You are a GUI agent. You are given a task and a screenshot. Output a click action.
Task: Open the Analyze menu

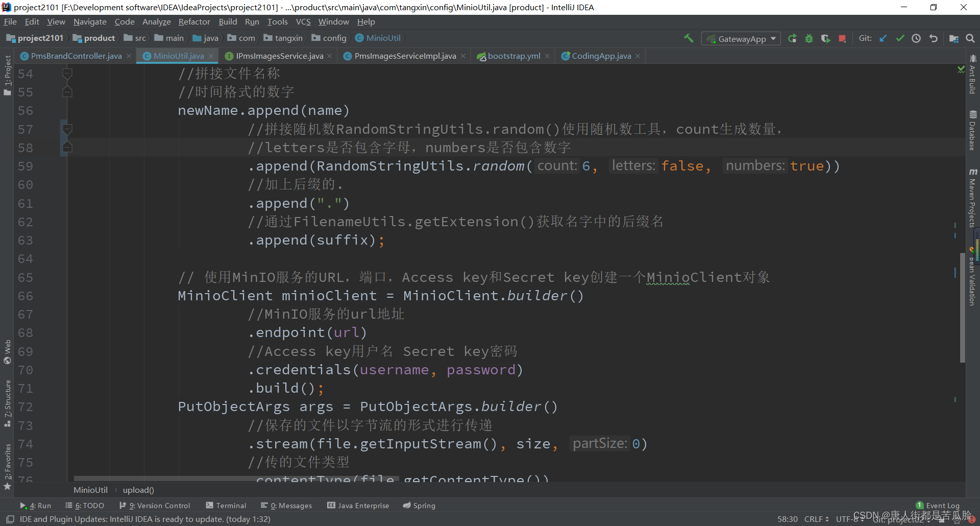156,22
